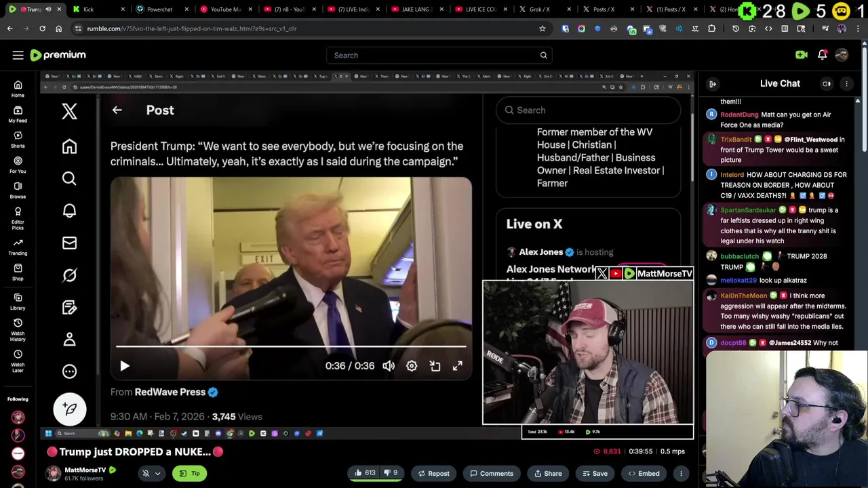868x488 pixels.
Task: Click Trump just DROPPED a NUKE title
Action: 134,451
